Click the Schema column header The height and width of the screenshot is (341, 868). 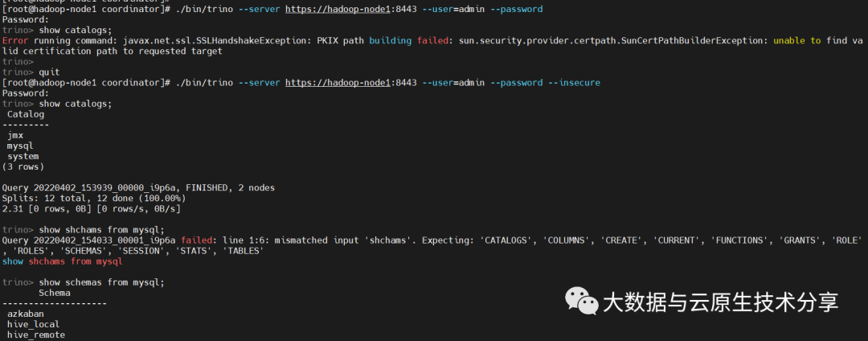coord(54,293)
